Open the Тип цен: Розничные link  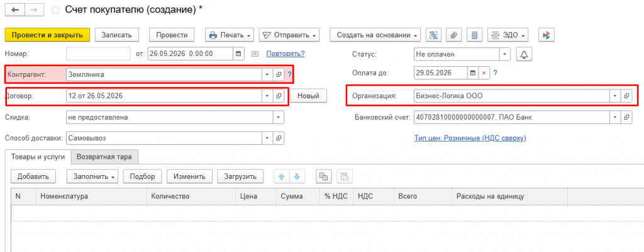coord(470,139)
